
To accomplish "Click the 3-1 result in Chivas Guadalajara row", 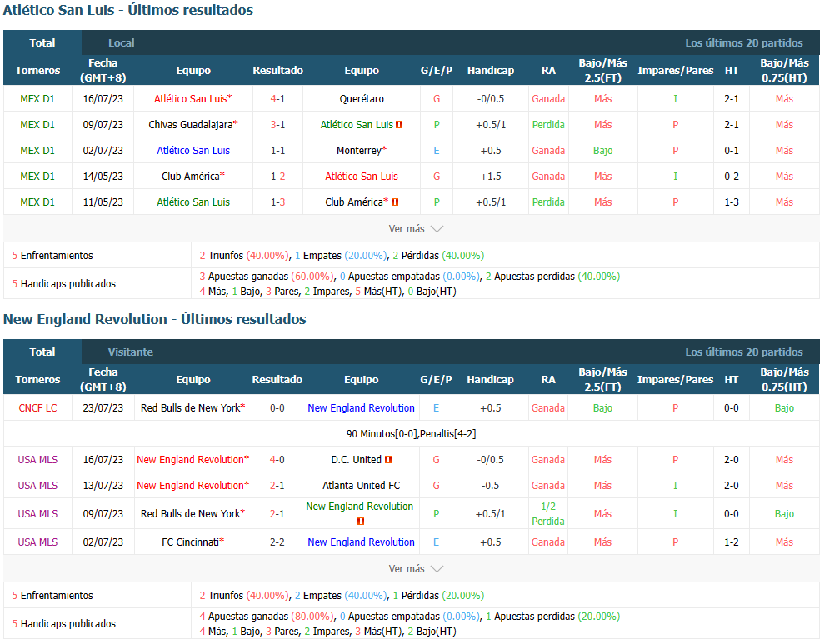I will click(x=277, y=125).
